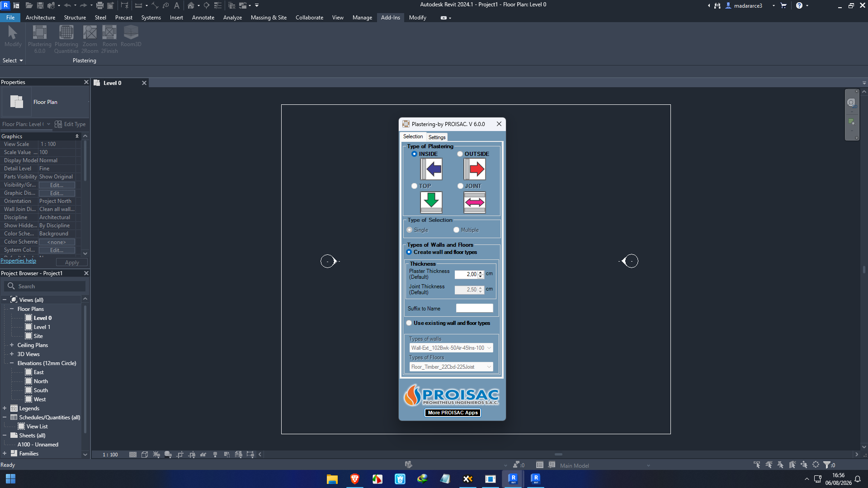
Task: Switch to the Settings tab in Plastering dialog
Action: pos(437,137)
